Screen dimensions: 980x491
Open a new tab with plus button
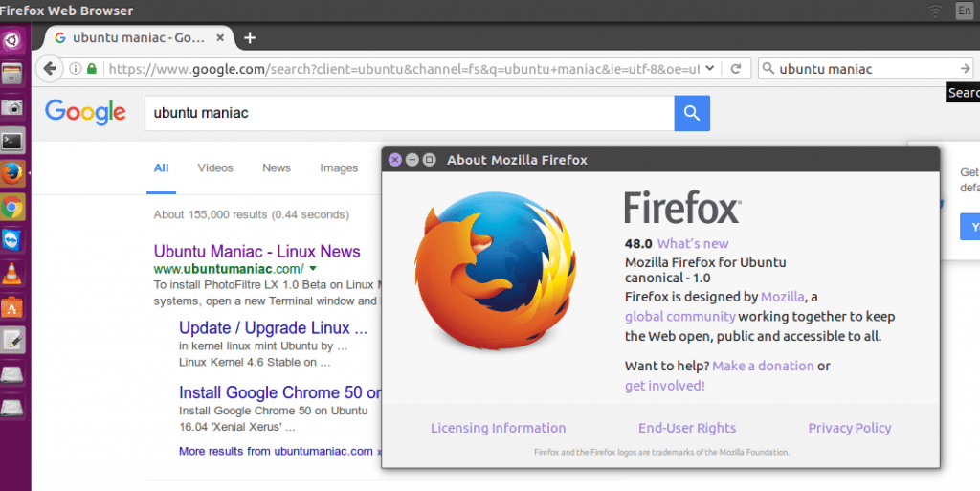click(x=250, y=38)
